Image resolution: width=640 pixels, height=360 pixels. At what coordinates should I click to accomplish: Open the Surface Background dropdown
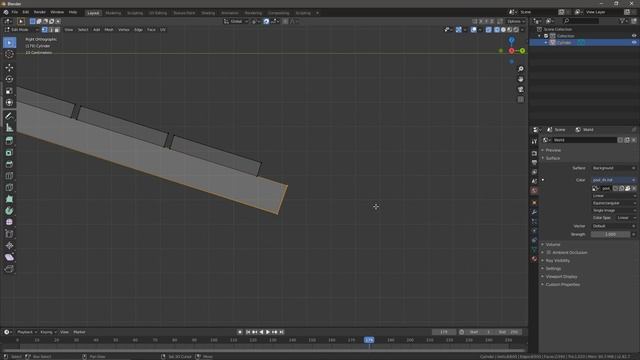point(614,168)
